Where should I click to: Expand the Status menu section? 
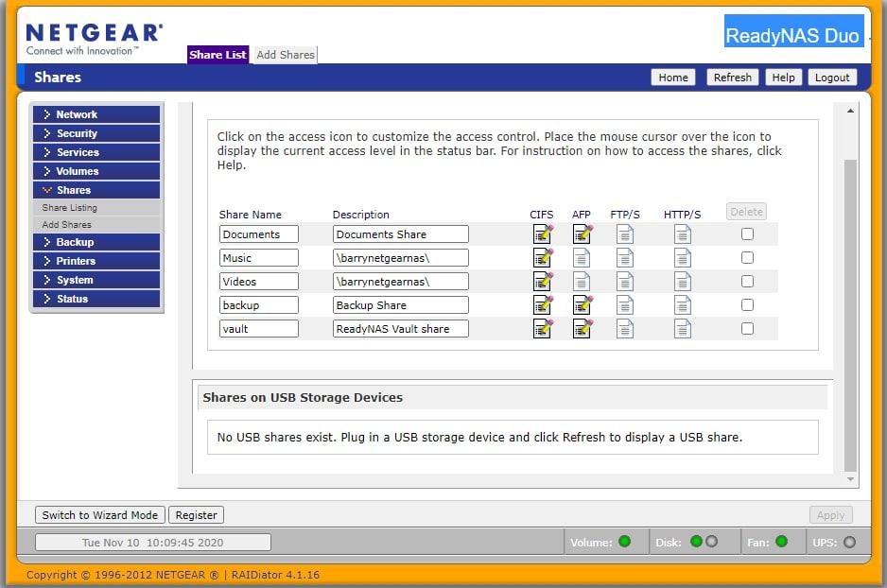pos(96,299)
